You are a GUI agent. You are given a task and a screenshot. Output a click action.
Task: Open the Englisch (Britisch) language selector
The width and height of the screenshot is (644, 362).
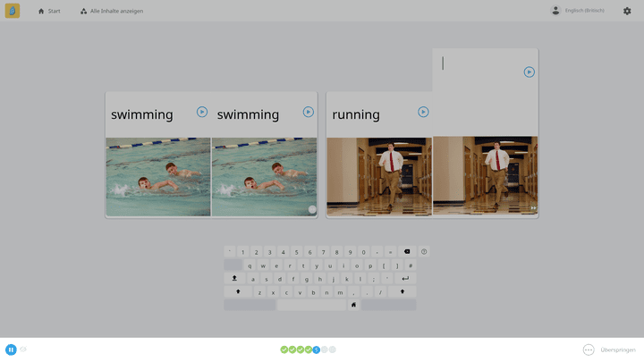tap(584, 11)
